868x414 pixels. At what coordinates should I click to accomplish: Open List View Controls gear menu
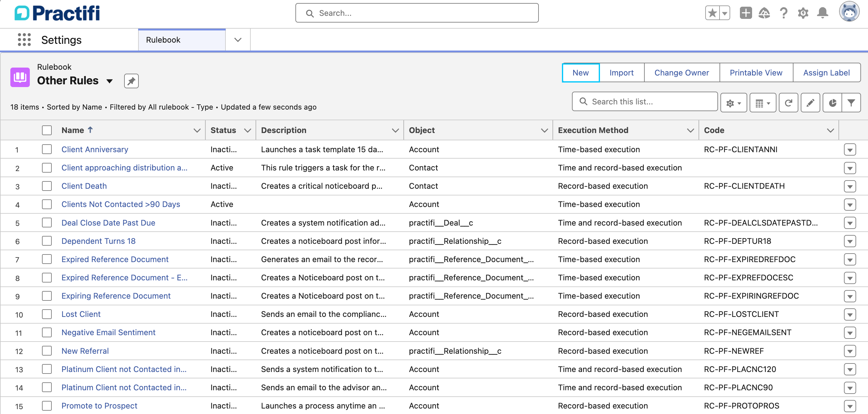pyautogui.click(x=734, y=103)
